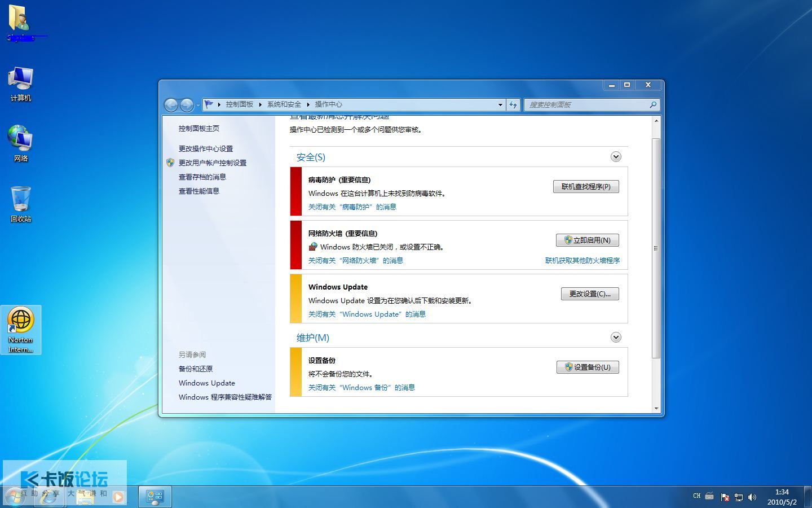Image resolution: width=812 pixels, height=508 pixels.
Task: Click the vertical scrollbar thumb
Action: [656, 248]
